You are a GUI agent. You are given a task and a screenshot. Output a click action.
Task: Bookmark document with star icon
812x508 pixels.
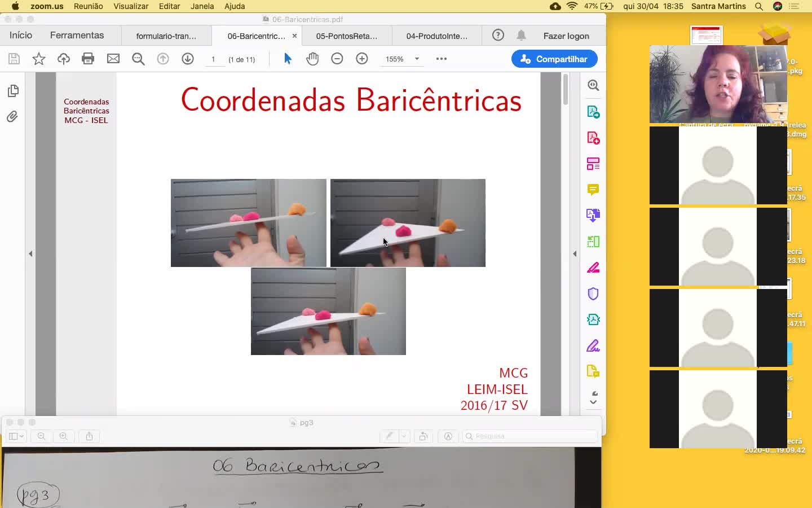[39, 59]
